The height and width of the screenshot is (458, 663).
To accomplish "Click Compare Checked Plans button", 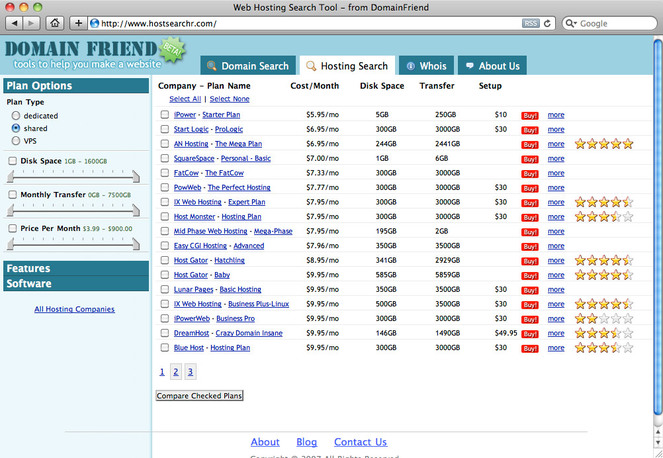I will tap(200, 396).
